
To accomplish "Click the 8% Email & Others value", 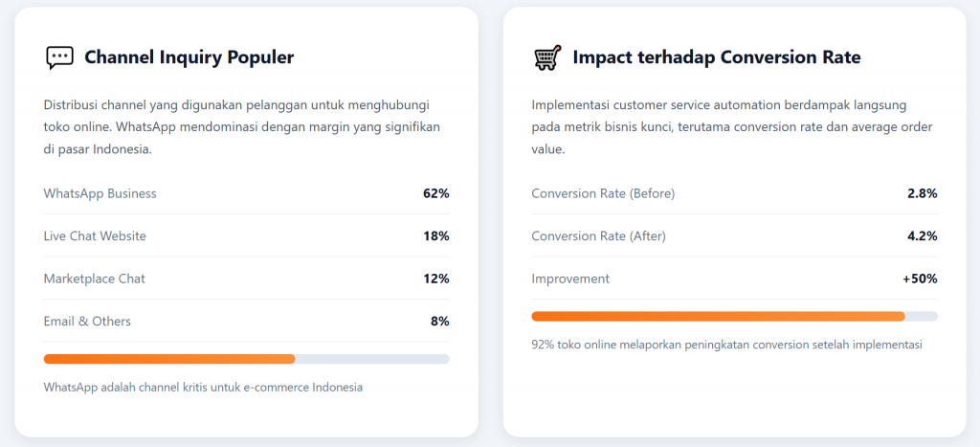I will [439, 321].
